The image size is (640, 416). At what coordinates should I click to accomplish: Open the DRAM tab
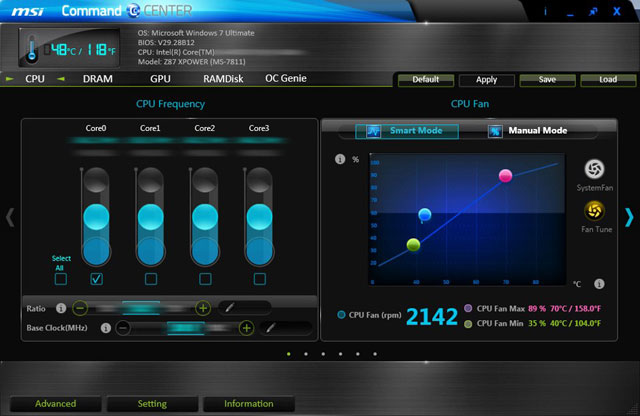pyautogui.click(x=98, y=79)
